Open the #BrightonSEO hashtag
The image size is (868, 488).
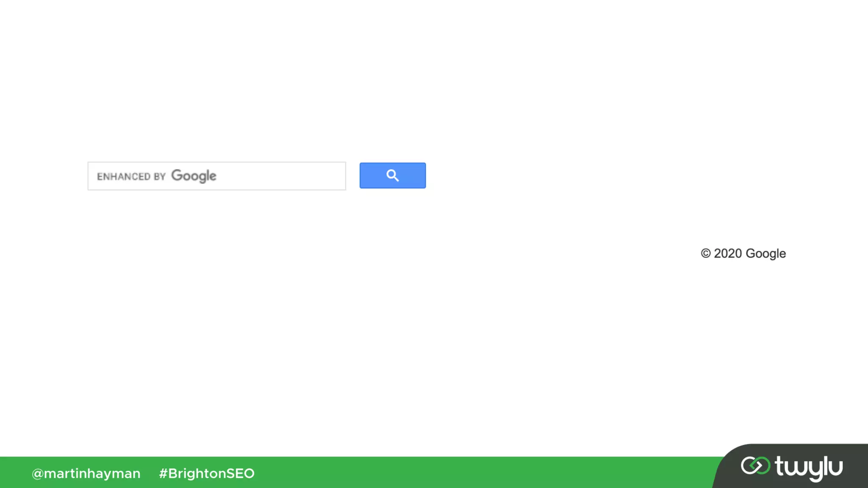tap(207, 473)
